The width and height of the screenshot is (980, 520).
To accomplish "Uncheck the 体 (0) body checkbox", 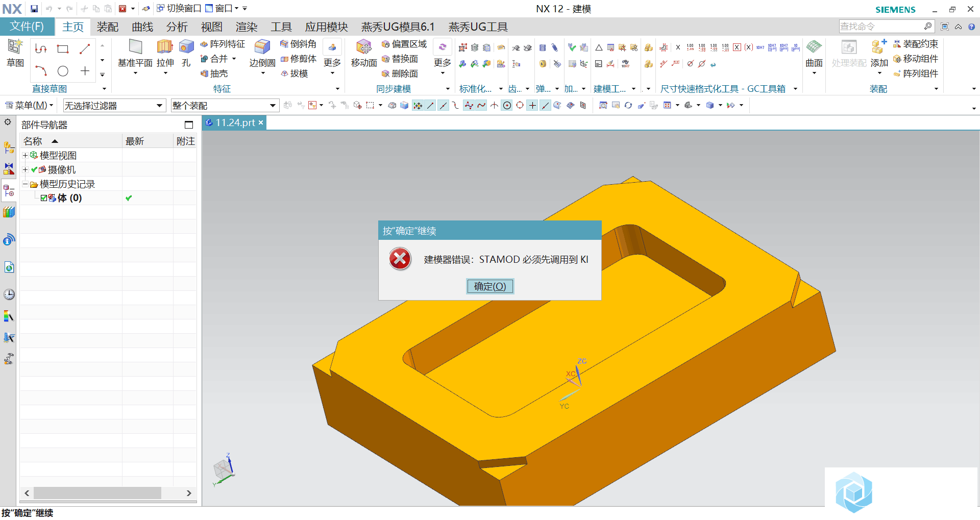I will (44, 198).
